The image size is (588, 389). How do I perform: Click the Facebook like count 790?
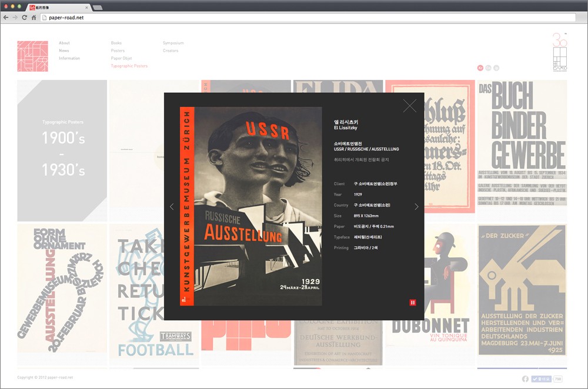(x=558, y=379)
